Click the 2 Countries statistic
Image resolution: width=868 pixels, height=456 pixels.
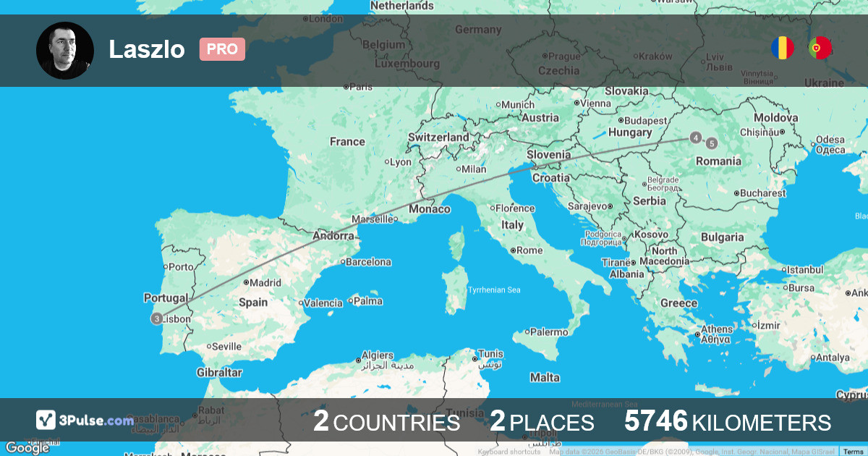click(x=386, y=421)
